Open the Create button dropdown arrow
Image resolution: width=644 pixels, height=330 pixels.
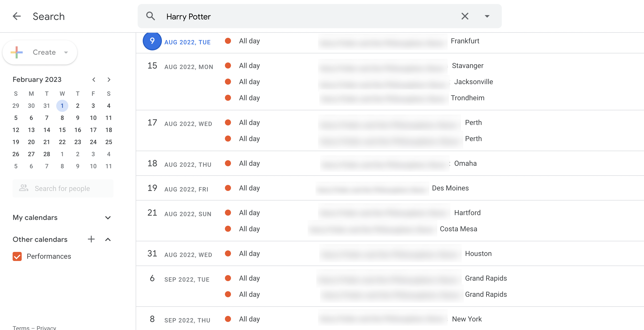click(x=66, y=52)
